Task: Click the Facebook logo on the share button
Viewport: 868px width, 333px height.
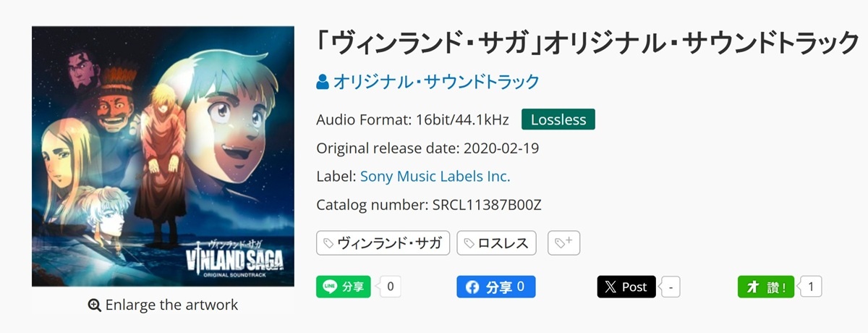Action: [472, 287]
